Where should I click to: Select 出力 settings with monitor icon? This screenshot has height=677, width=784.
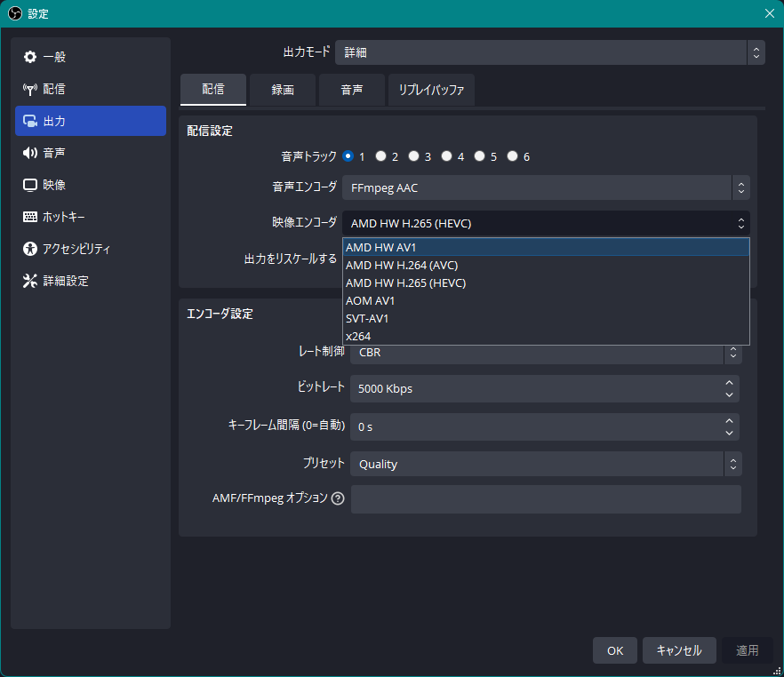click(91, 121)
